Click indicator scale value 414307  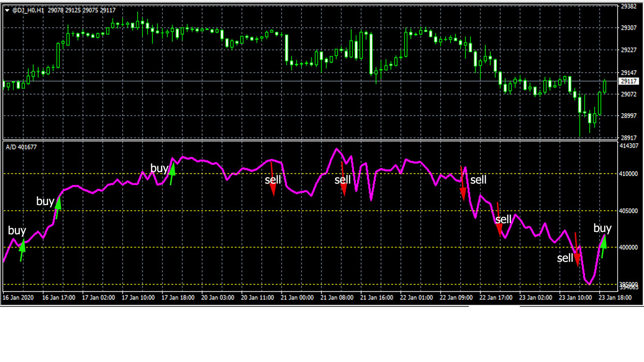click(x=629, y=146)
